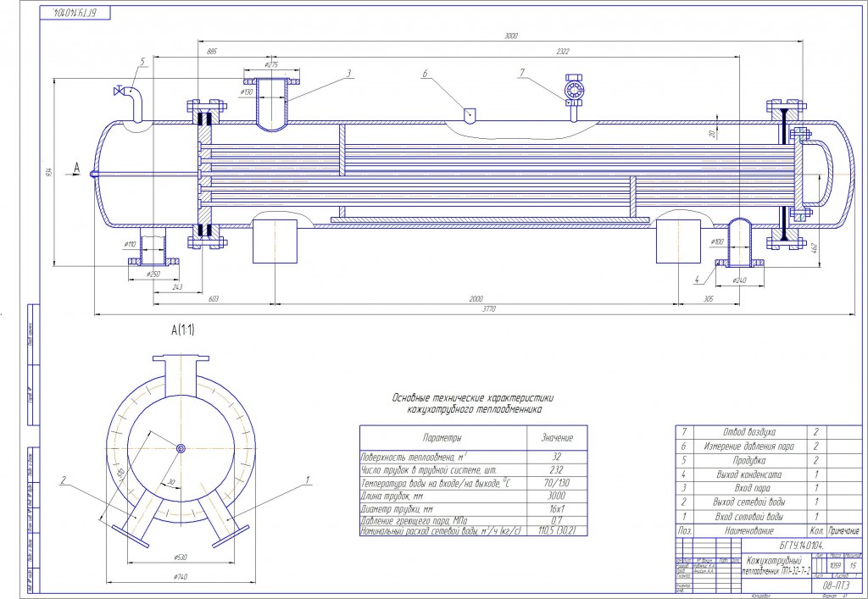Select the right saddle support rectangle

coord(678,241)
